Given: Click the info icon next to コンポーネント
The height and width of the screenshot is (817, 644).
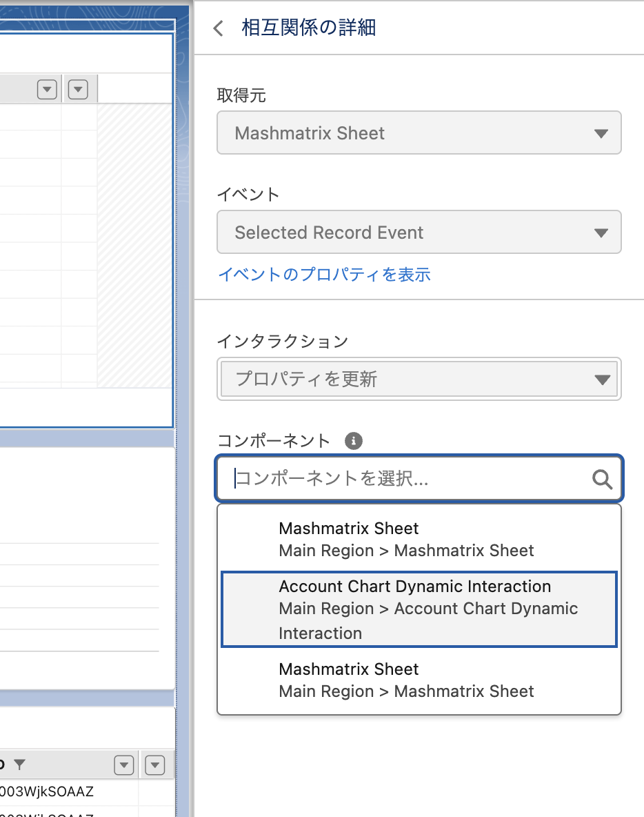Looking at the screenshot, I should [x=354, y=441].
